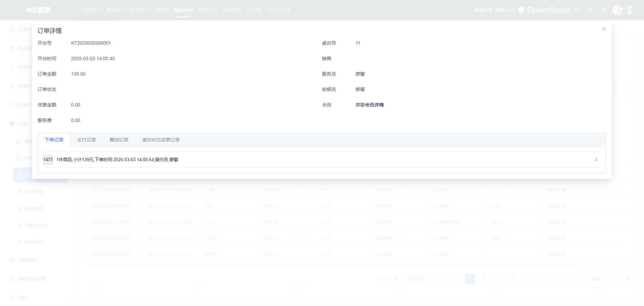View details for order KT2025011300002
This screenshot has height=306, width=644.
click(556, 206)
